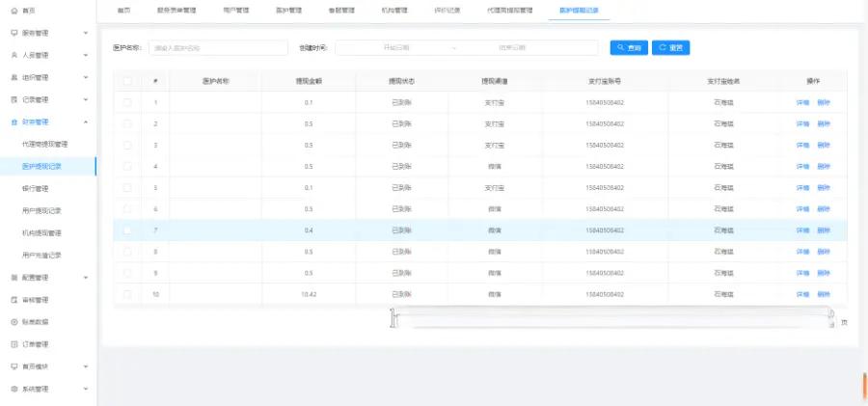Open 用户提现记录 in the sidebar

(41, 211)
